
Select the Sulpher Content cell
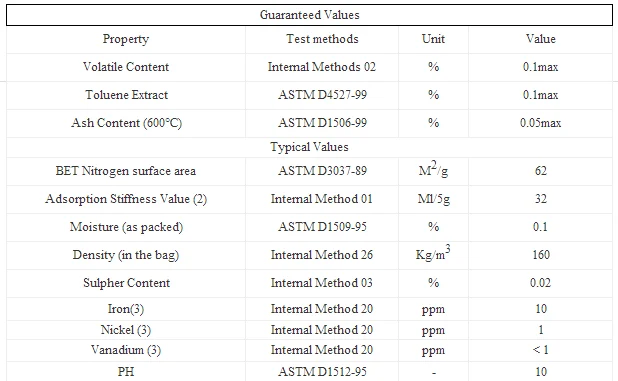126,283
